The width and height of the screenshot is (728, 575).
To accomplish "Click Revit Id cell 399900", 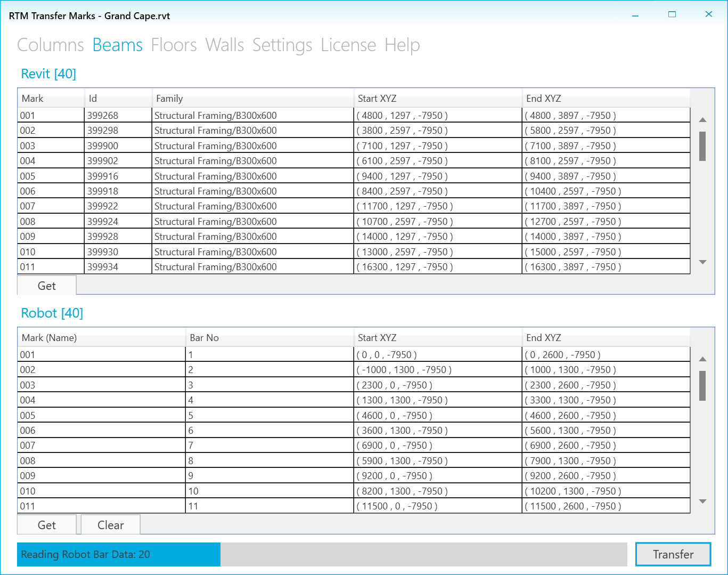I will coord(118,146).
